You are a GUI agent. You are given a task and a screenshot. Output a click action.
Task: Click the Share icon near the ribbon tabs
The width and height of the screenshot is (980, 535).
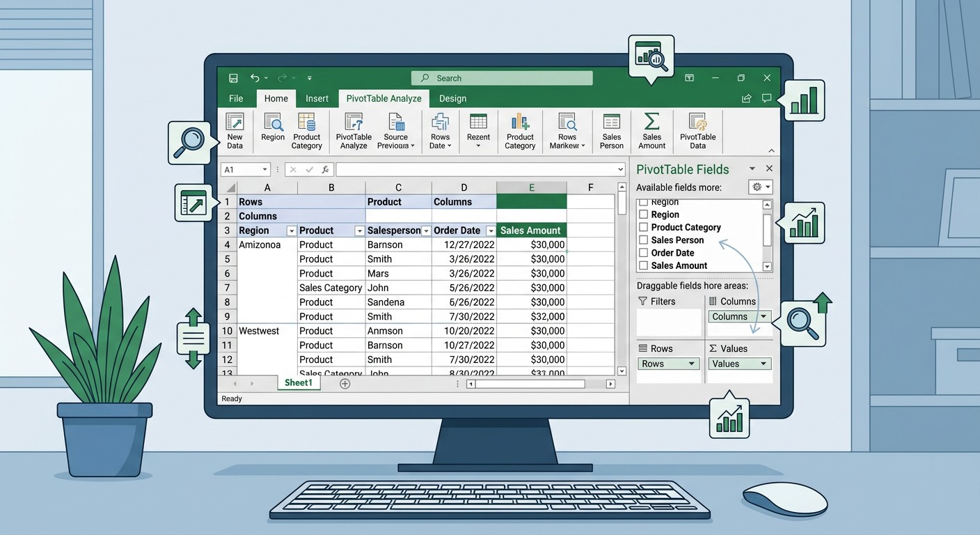pos(747,98)
